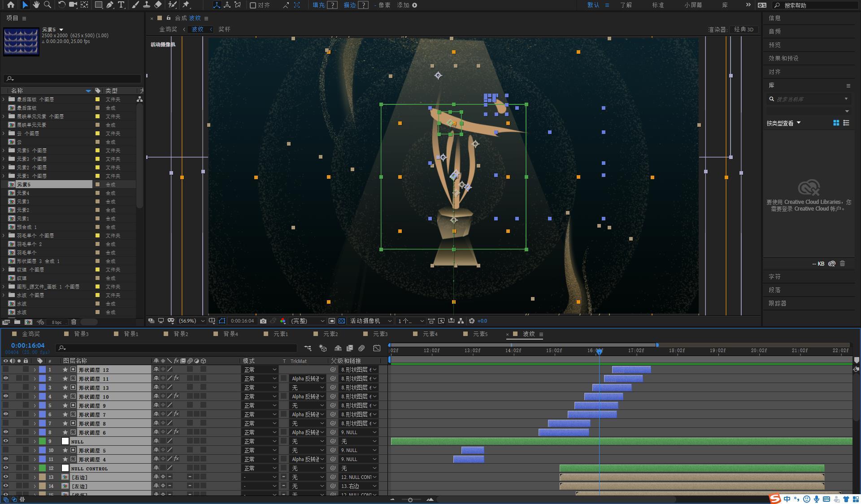Select the Roto Brush tool
This screenshot has width=861, height=504.
(x=172, y=5)
